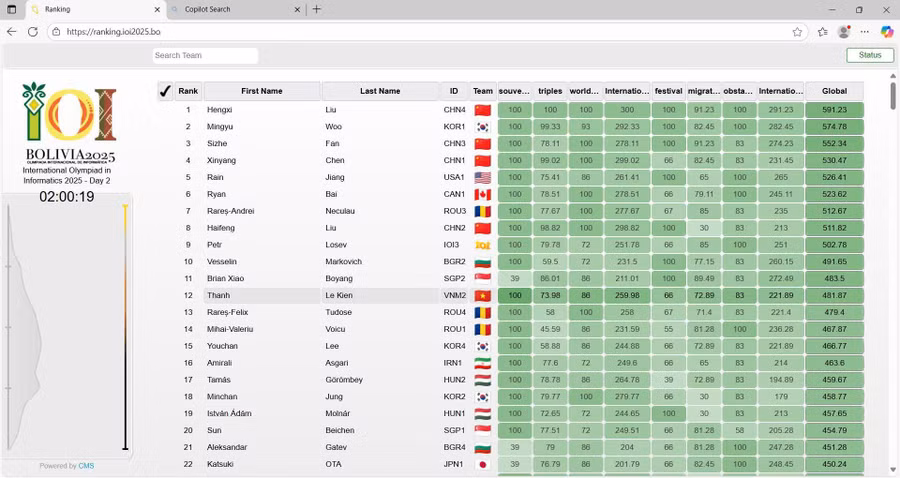The width and height of the screenshot is (900, 478).
Task: Open Edge Settings and more menu
Action: (x=865, y=32)
